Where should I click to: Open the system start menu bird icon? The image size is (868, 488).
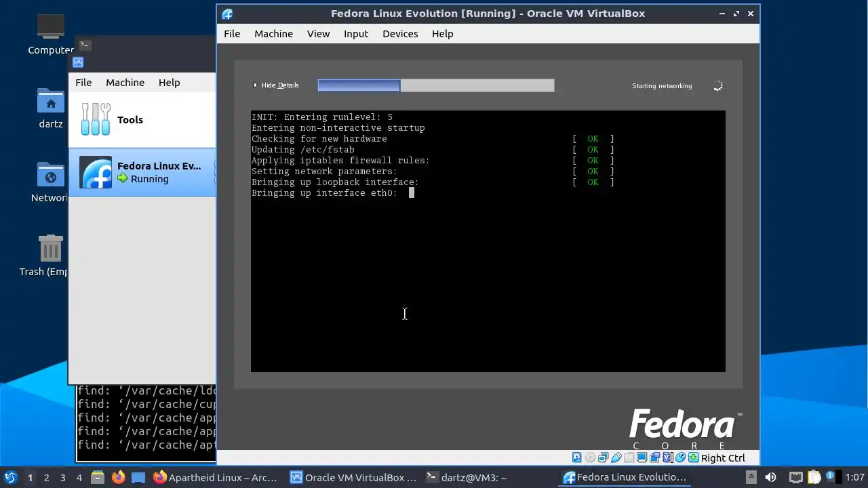[x=10, y=477]
